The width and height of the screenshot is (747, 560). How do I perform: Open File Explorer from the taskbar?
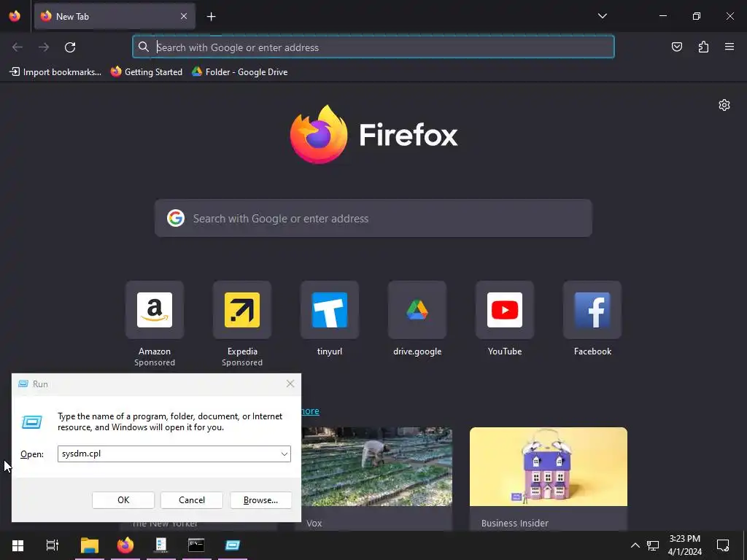[89, 545]
